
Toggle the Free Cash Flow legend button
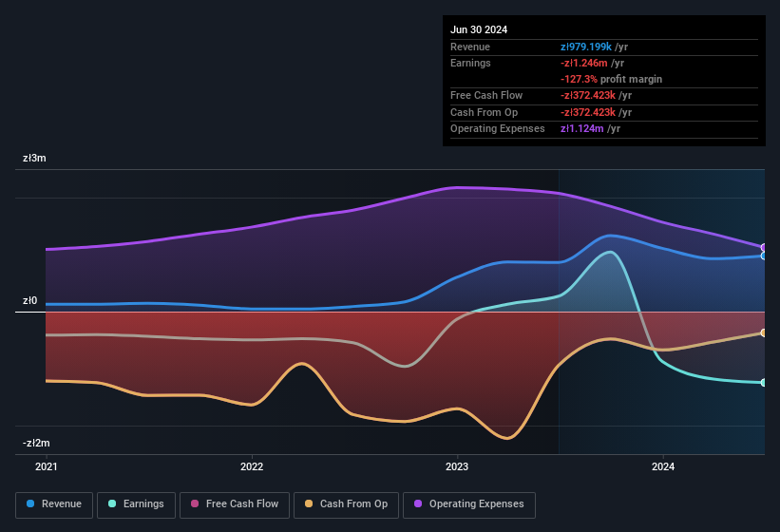[235, 504]
